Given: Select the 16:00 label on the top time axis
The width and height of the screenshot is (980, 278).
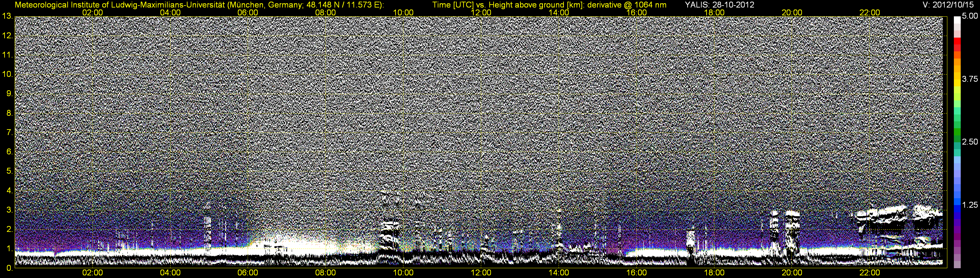Looking at the screenshot, I should 636,12.
